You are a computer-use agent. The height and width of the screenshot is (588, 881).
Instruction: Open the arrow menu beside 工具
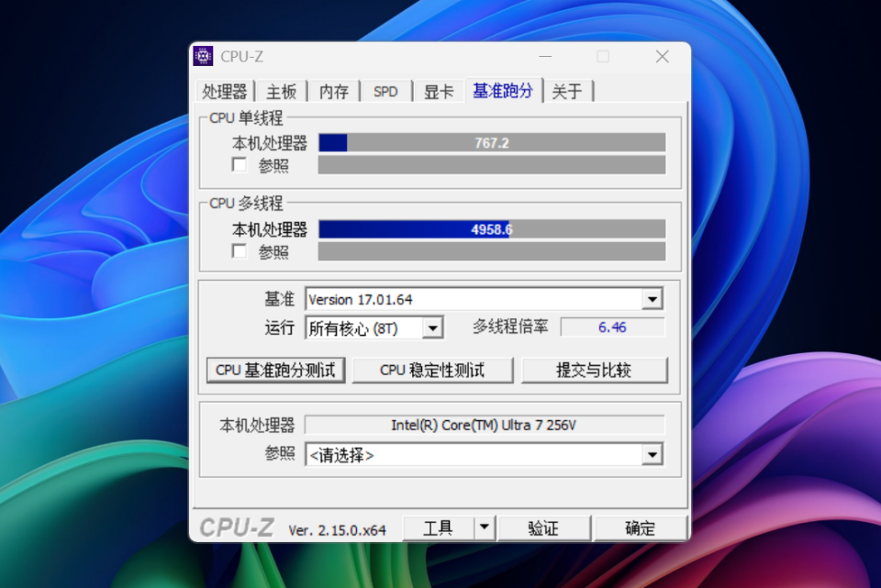click(485, 527)
